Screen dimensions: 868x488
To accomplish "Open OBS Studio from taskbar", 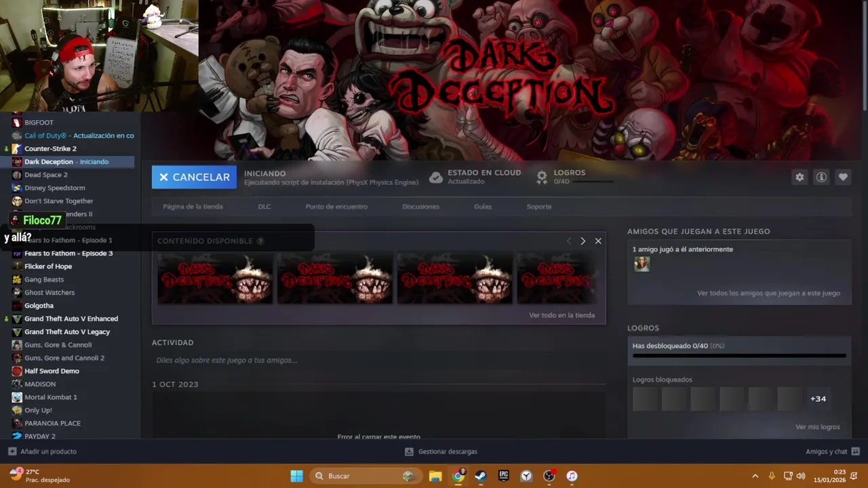I will (549, 476).
